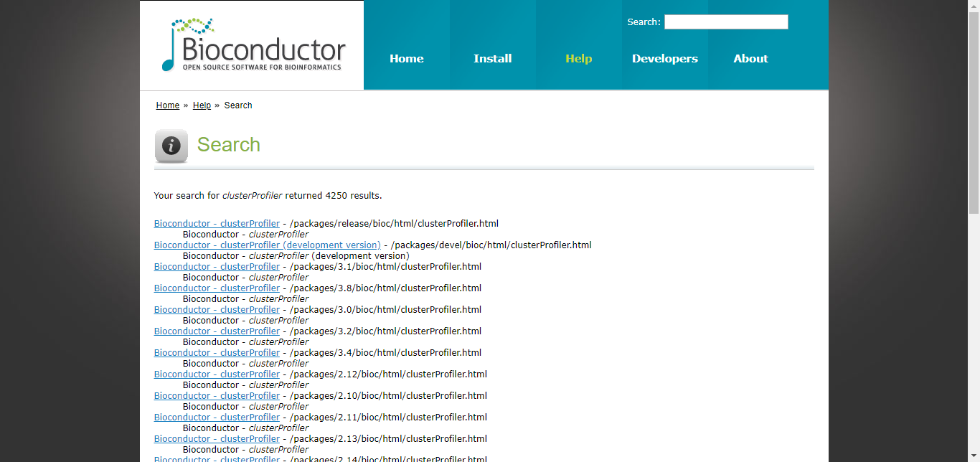Open the clusterProfiler release package link
Screen dimensions: 980x462
tap(217, 223)
